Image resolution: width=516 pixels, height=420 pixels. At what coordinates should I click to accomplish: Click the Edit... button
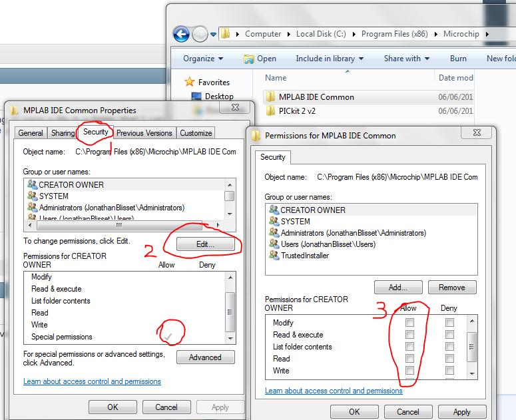coord(205,245)
